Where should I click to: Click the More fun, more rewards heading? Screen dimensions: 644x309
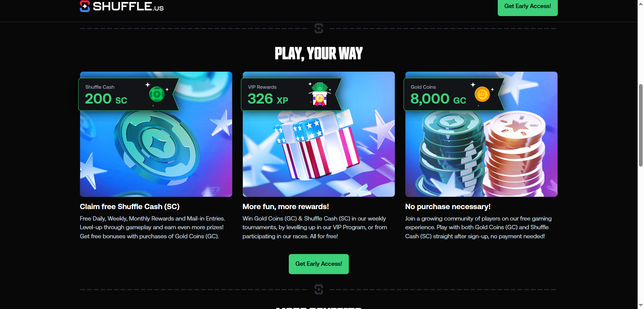[286, 207]
